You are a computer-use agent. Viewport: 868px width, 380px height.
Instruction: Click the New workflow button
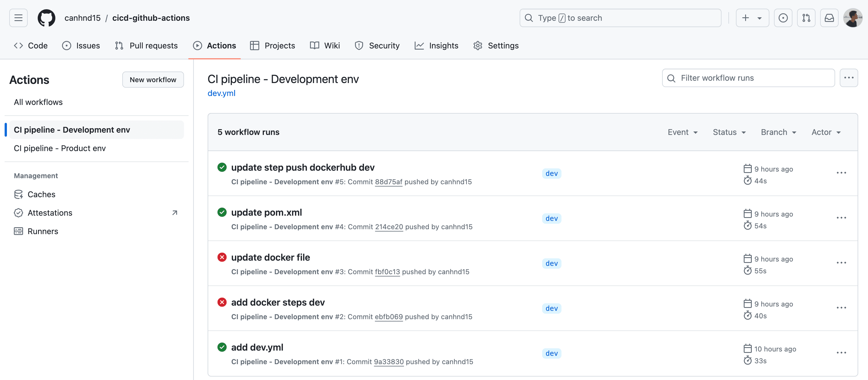point(153,80)
